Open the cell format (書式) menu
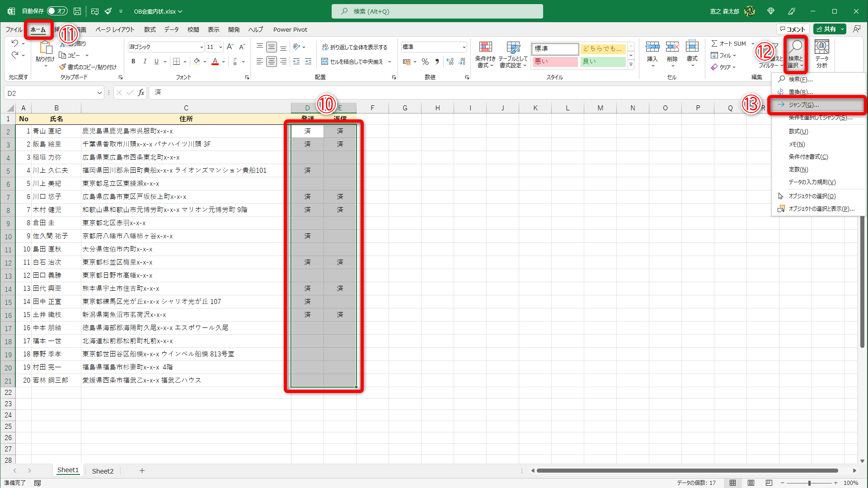868x488 pixels. tap(692, 54)
